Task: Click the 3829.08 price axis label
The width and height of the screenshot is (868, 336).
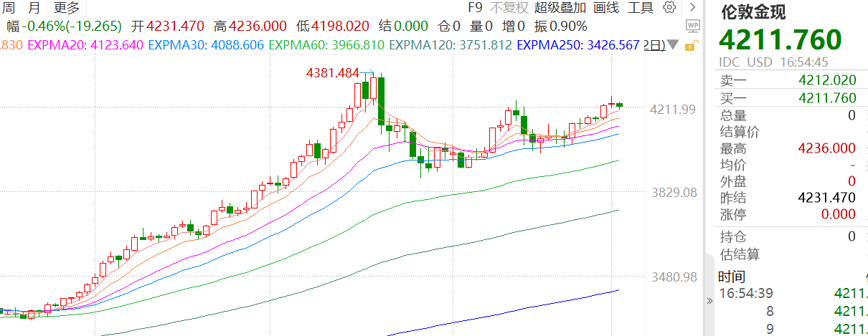Action: [x=673, y=193]
